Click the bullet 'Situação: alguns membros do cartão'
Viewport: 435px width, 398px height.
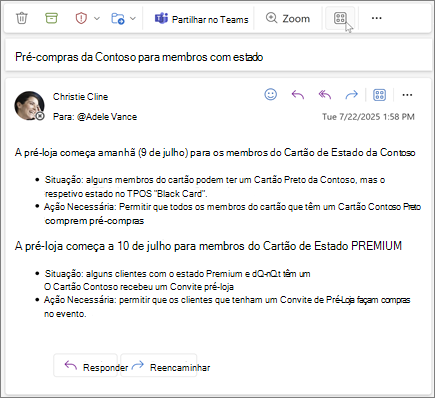tap(215, 187)
